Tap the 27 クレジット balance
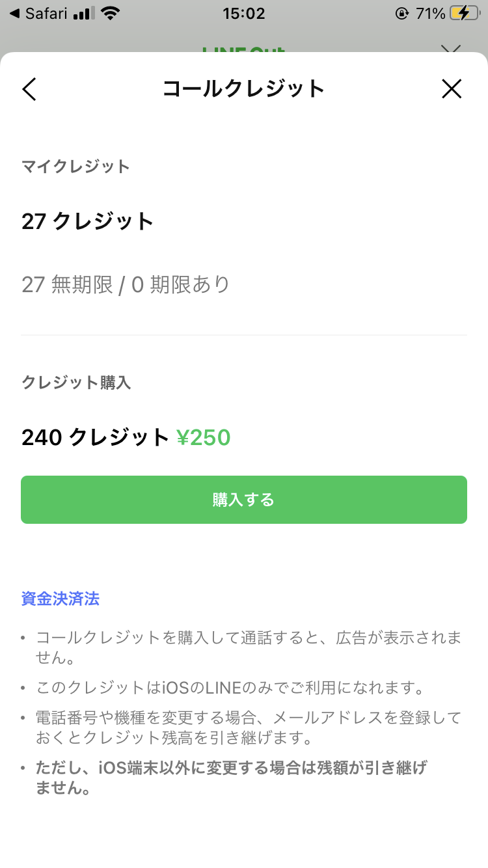This screenshot has width=488, height=868. (x=88, y=222)
